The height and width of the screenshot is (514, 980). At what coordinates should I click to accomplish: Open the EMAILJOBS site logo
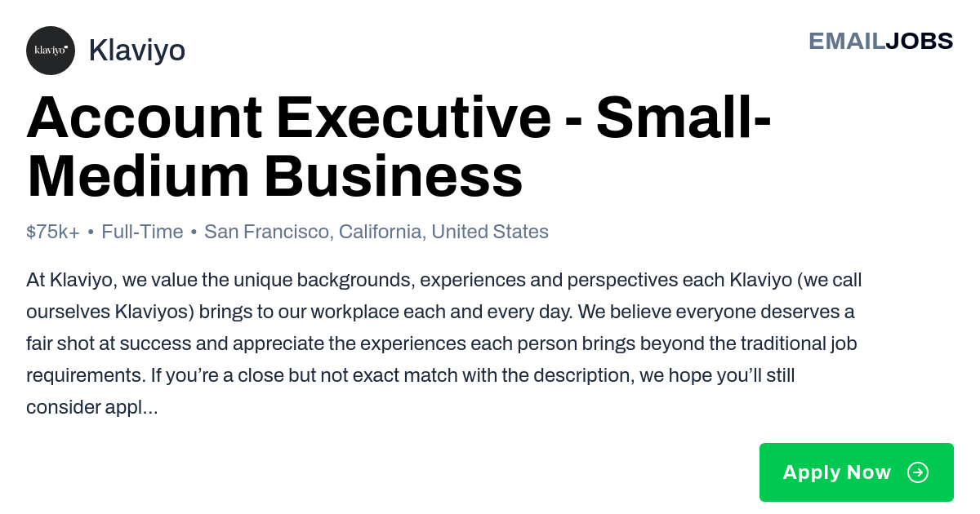point(880,41)
